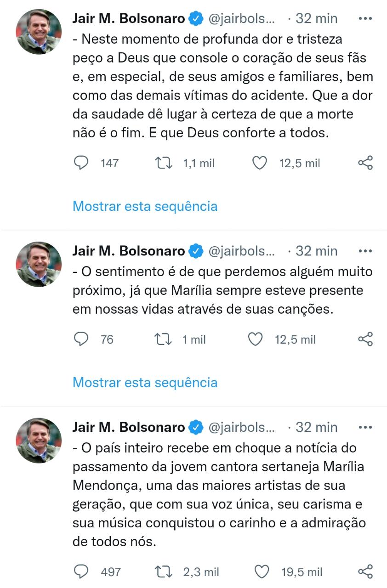Open more options menu on third tweet
Screen dimensions: 387x588
point(365,428)
